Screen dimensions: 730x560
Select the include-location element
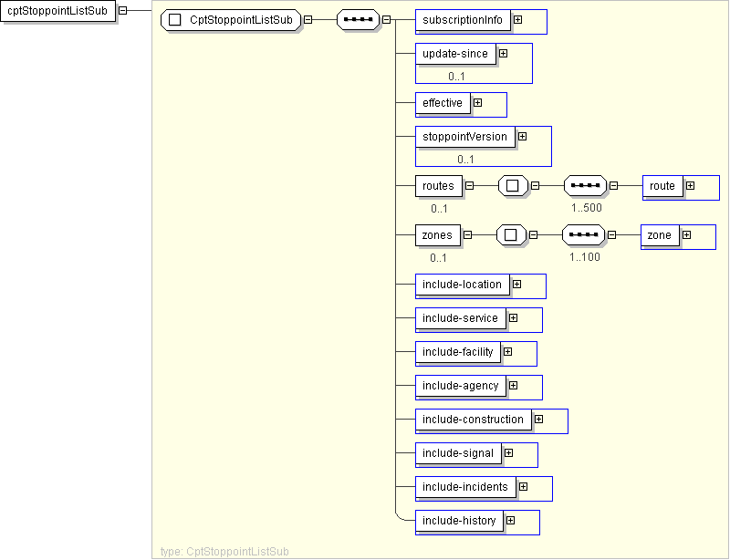coord(462,285)
